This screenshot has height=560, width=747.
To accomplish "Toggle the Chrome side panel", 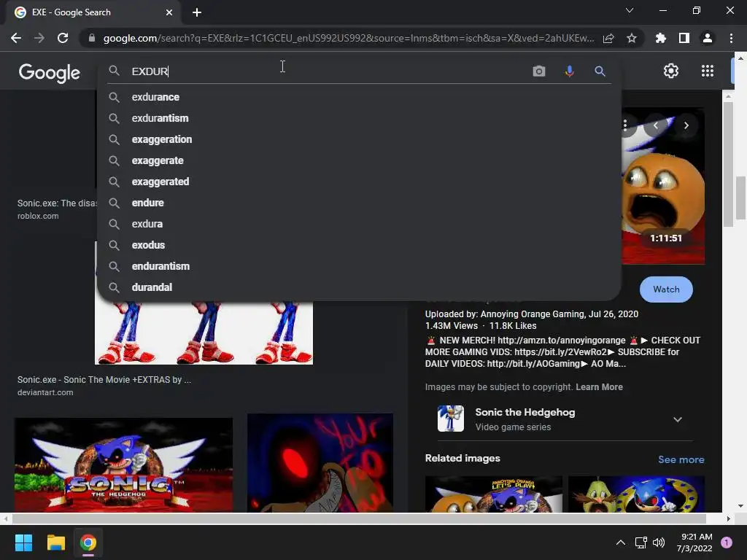I will tap(684, 38).
